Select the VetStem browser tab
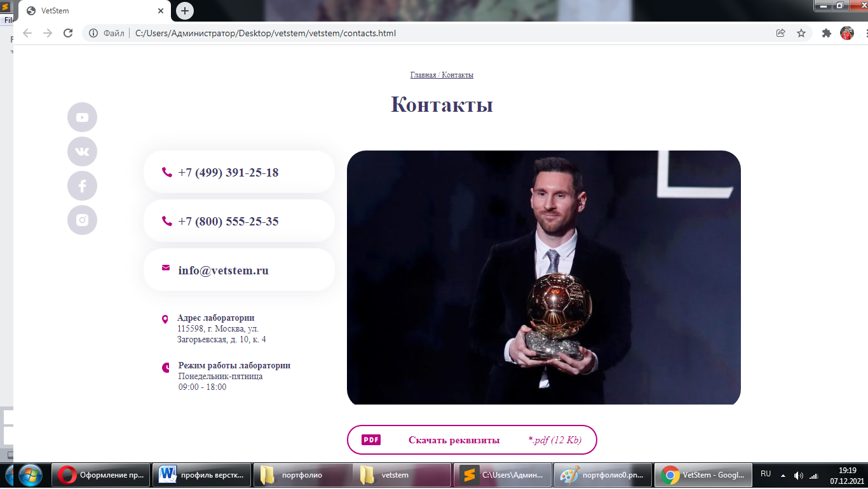868x489 pixels. (x=95, y=11)
